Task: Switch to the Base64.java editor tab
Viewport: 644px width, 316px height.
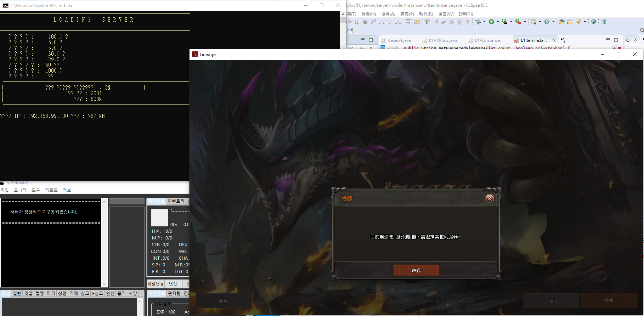Action: pos(396,40)
